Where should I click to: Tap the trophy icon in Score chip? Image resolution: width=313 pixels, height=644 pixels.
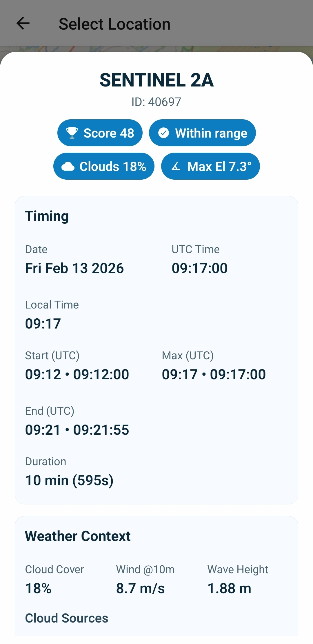72,133
